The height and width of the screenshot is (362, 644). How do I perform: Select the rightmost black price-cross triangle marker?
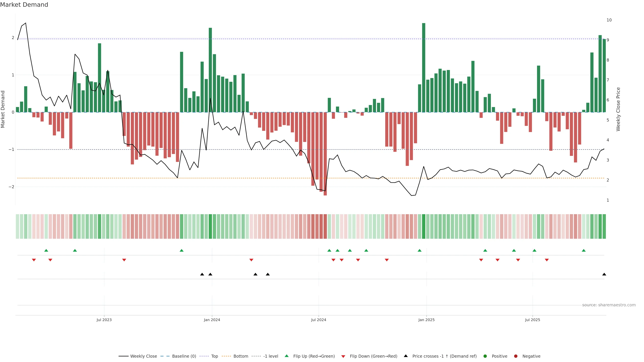click(x=604, y=274)
